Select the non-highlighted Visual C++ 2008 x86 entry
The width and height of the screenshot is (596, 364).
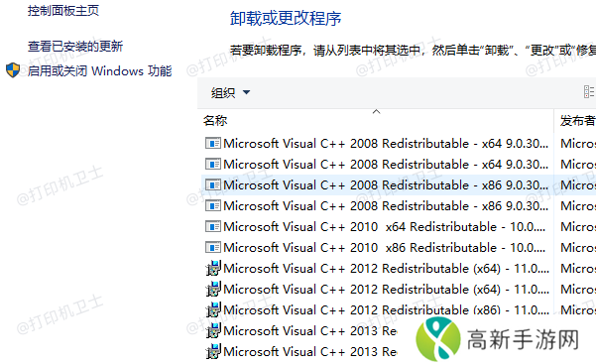tap(386, 206)
